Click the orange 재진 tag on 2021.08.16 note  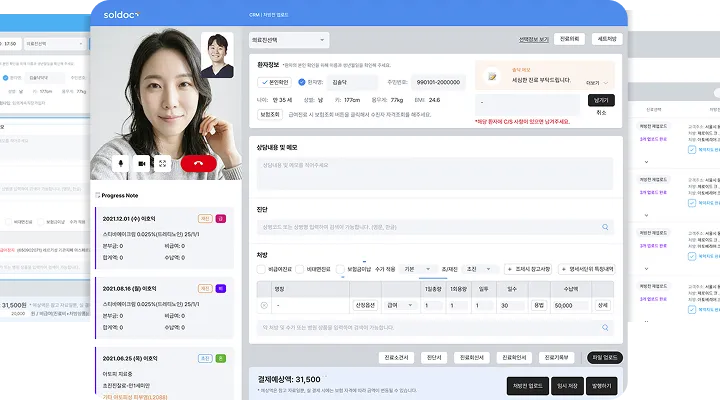tap(205, 288)
